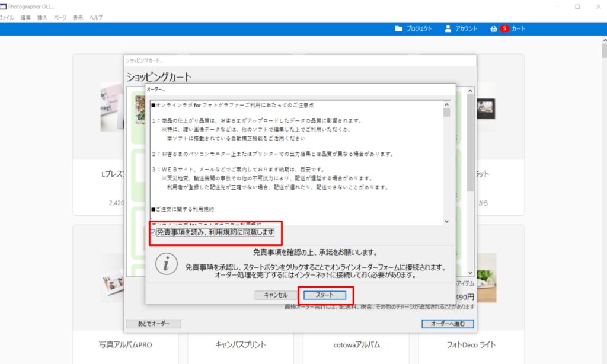
Task: Open the 編集 menu
Action: (x=25, y=18)
